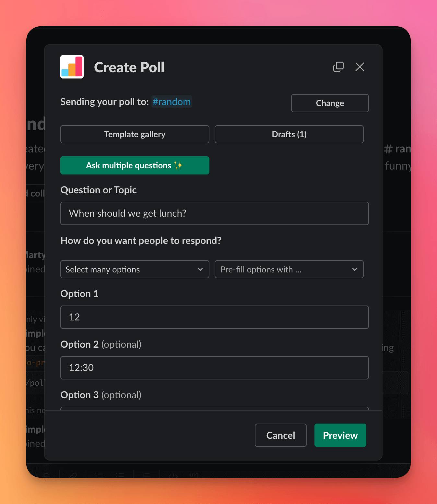This screenshot has width=437, height=504.
Task: Change the destination channel
Action: pos(330,103)
